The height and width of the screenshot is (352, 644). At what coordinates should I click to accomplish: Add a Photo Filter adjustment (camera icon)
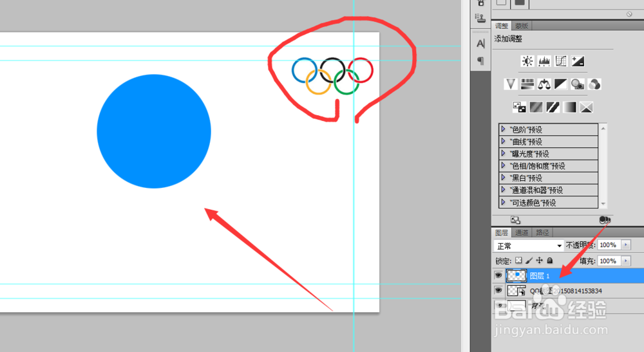tap(578, 84)
